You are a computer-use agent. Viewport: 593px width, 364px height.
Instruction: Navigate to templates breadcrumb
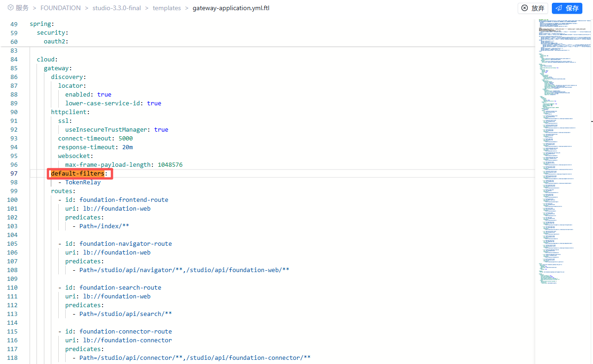point(167,8)
